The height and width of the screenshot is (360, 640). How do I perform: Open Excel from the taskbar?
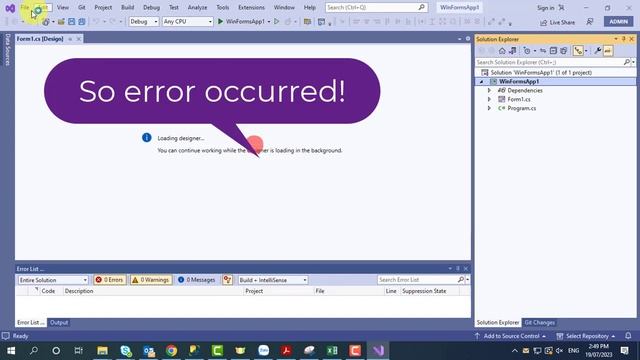coord(332,351)
